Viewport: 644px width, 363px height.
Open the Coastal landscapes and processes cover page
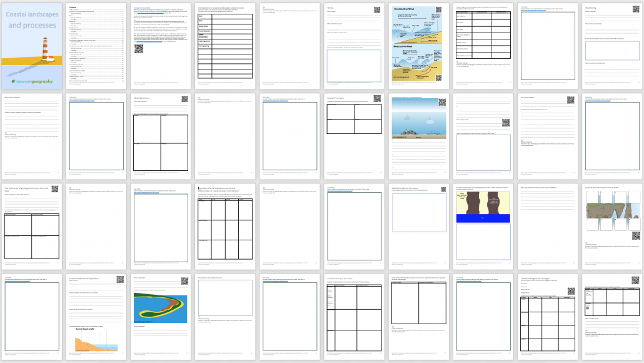click(x=32, y=46)
